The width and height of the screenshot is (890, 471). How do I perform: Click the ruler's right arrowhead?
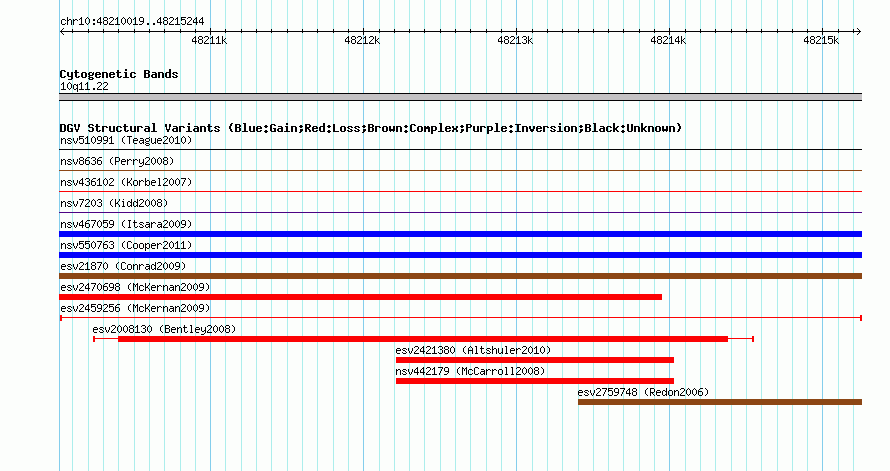point(858,32)
